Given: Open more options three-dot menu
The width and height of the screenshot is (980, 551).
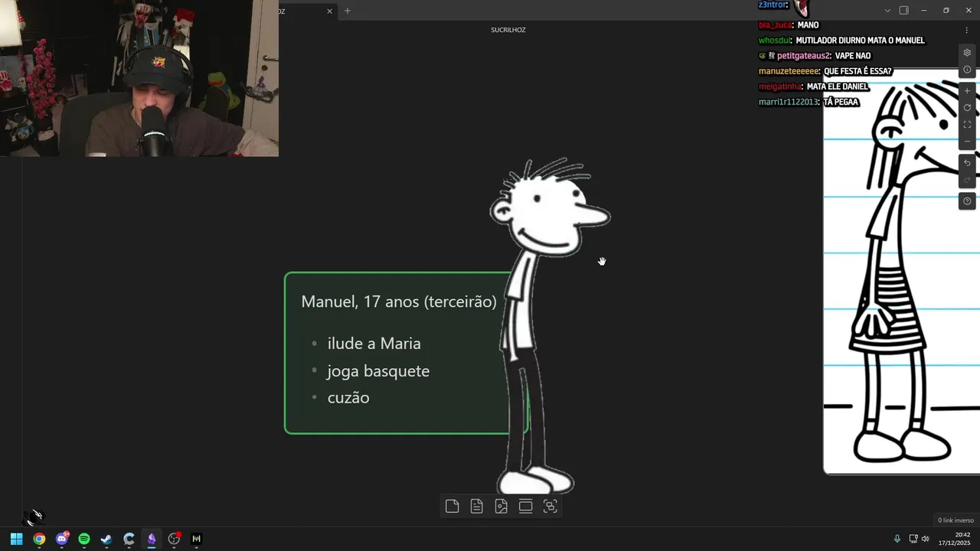Looking at the screenshot, I should pos(967,30).
